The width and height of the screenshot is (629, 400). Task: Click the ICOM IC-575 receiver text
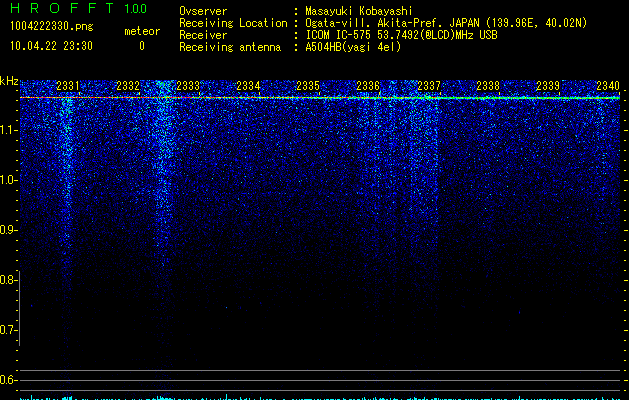click(401, 35)
